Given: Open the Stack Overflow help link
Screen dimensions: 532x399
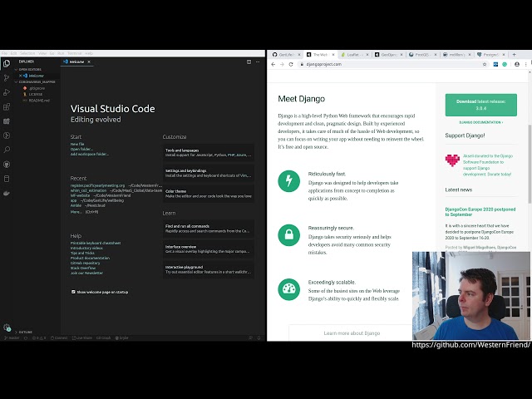Looking at the screenshot, I should (83, 268).
